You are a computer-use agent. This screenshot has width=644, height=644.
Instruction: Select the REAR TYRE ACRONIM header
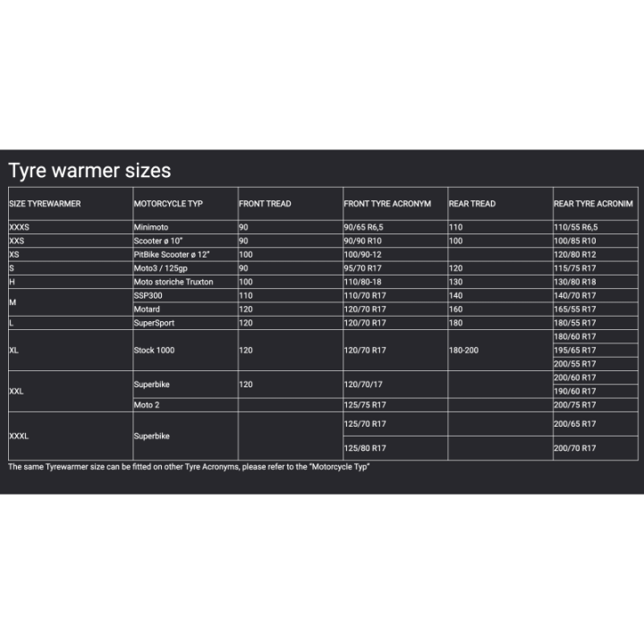click(x=593, y=204)
